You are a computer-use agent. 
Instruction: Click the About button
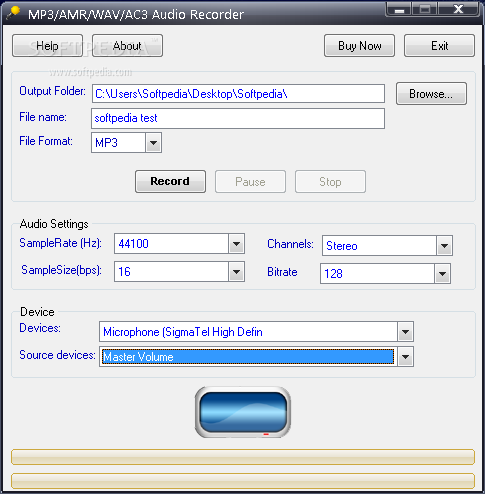point(127,46)
